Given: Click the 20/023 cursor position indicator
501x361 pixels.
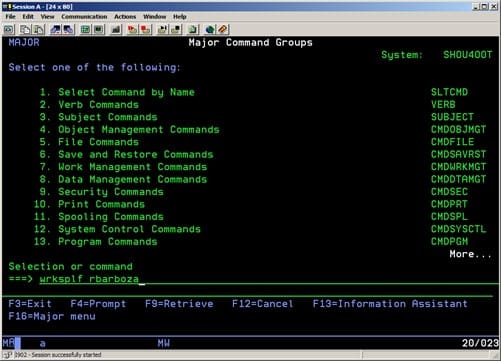Looking at the screenshot, I should (x=480, y=343).
